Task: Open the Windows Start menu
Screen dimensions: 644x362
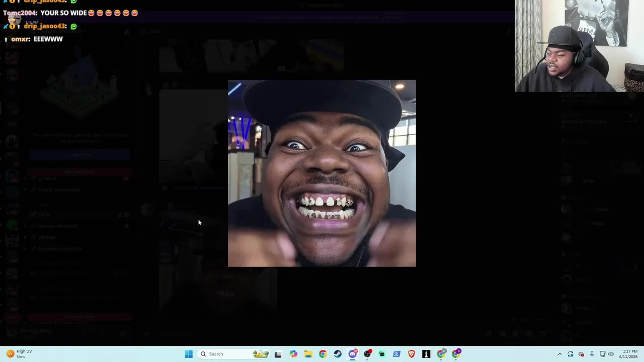Action: 189,354
